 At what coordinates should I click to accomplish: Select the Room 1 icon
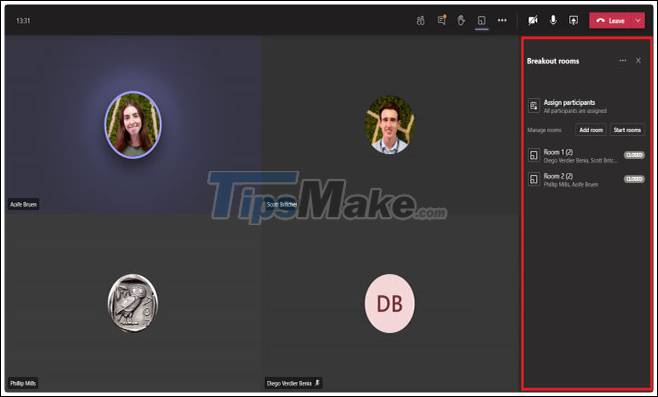coord(534,155)
